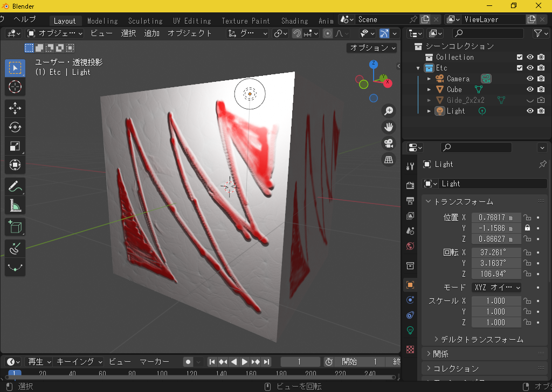The width and height of the screenshot is (552, 392).
Task: Switch to Physics Properties tab
Action: coord(410,315)
